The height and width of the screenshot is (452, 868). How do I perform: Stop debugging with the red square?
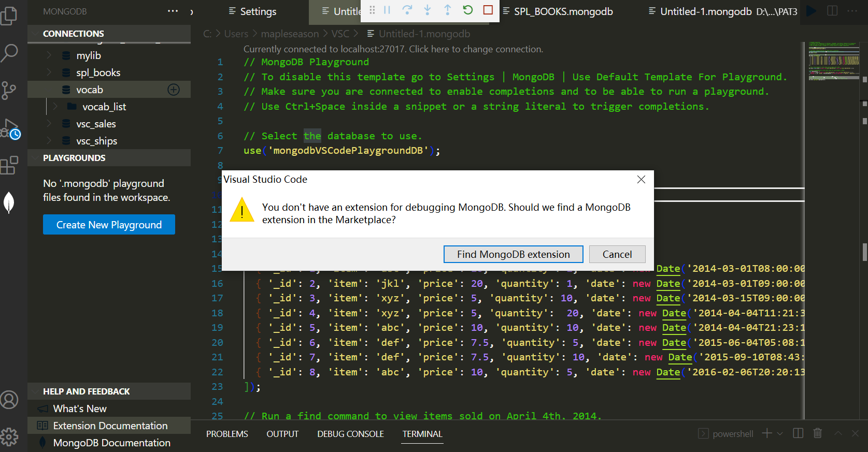[x=488, y=10]
